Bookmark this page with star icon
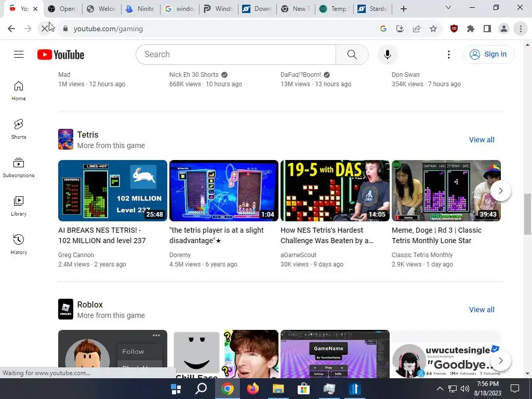Viewport: 532px width, 399px height. pyautogui.click(x=433, y=29)
